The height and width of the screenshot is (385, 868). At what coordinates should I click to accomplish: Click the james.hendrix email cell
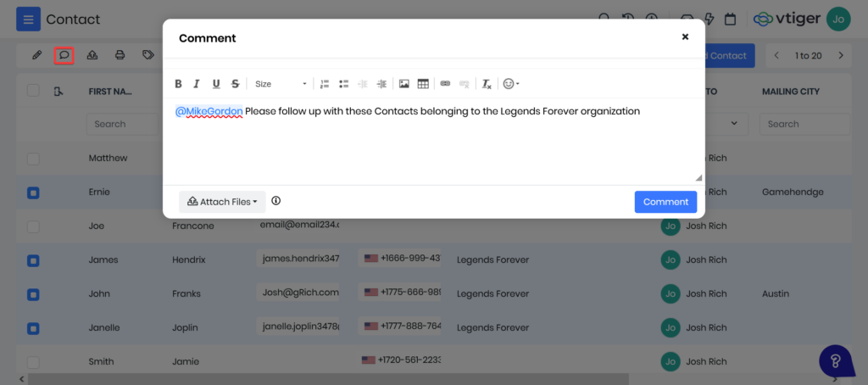[298, 258]
